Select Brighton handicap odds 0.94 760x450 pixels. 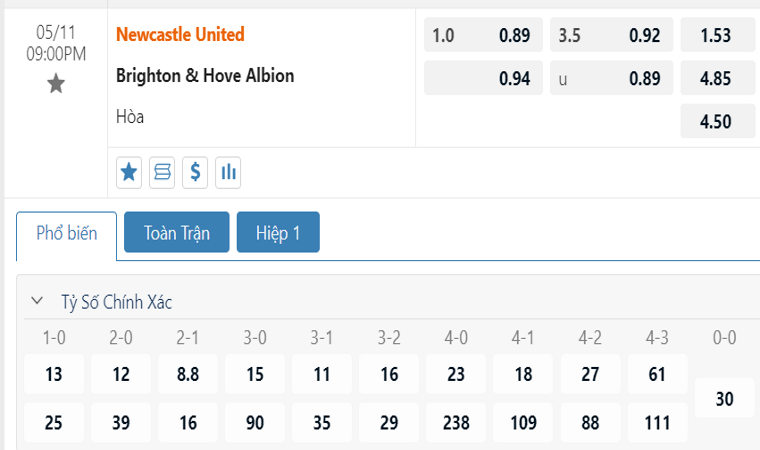tap(484, 78)
